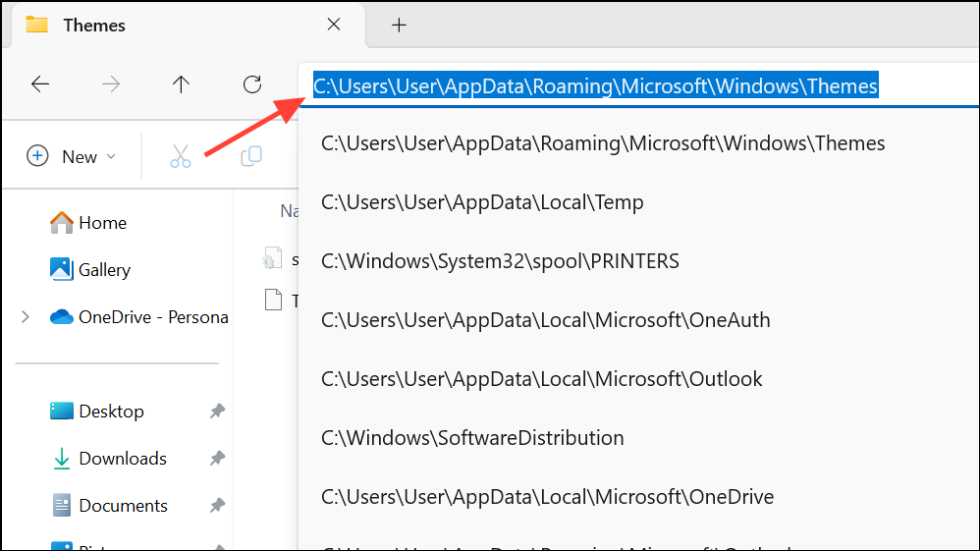Choose the Local\Microsoft\OneAuth suggestion
The image size is (980, 551).
546,319
